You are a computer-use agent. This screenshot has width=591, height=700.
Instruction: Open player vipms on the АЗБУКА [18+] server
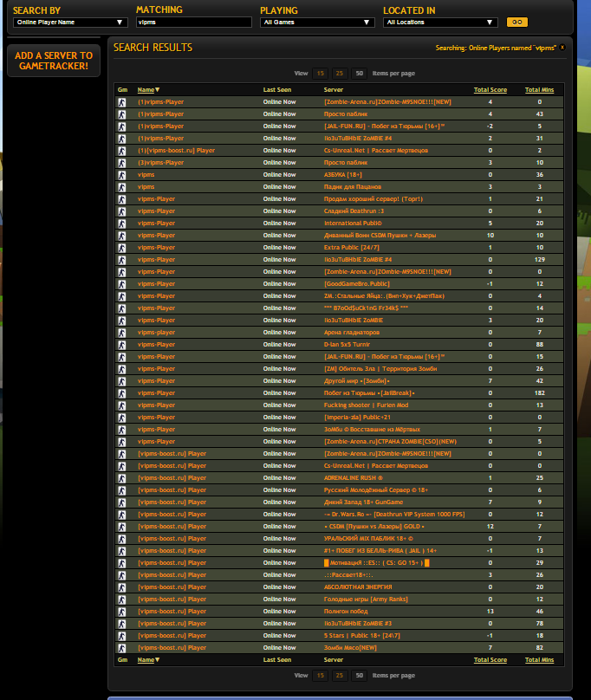point(146,175)
